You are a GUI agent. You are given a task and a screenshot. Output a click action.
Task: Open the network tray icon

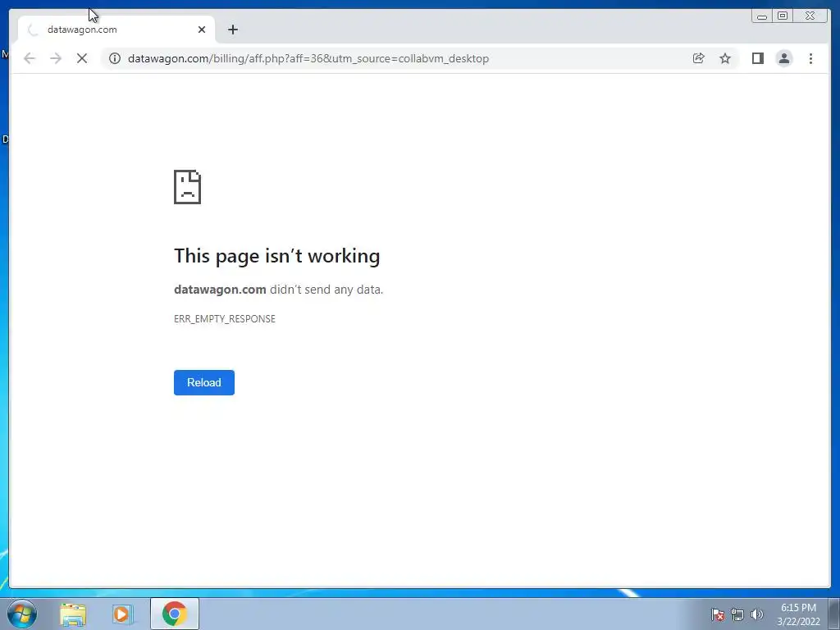737,614
